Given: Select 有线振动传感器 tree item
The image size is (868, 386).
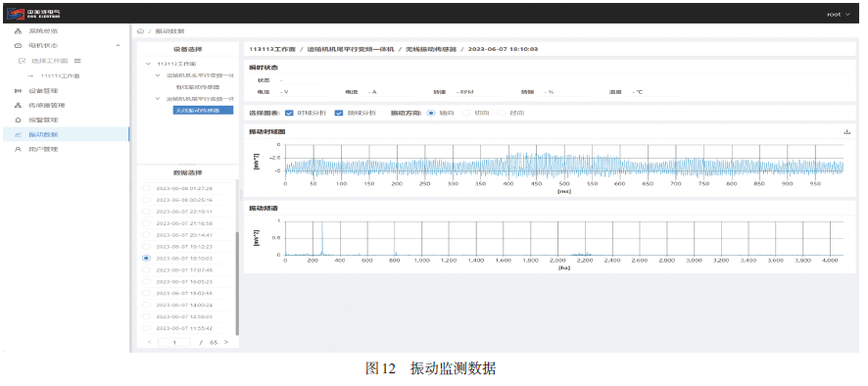Looking at the screenshot, I should 197,87.
